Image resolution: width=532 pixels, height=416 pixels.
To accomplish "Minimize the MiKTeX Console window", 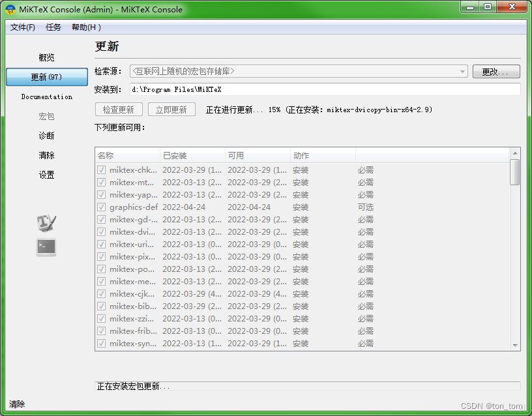I will point(470,7).
